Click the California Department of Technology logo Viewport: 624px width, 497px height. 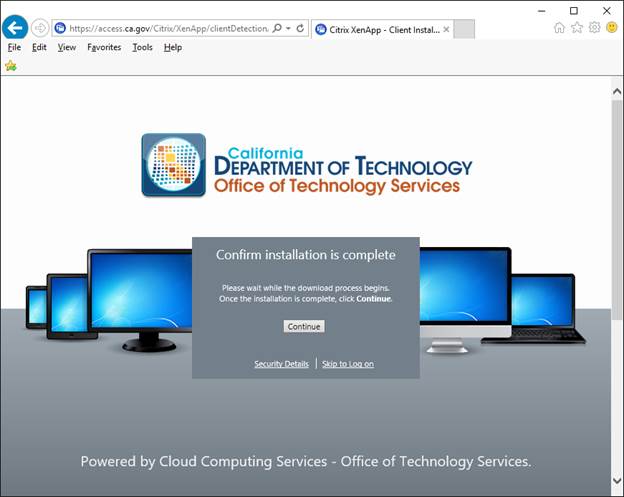pos(306,165)
